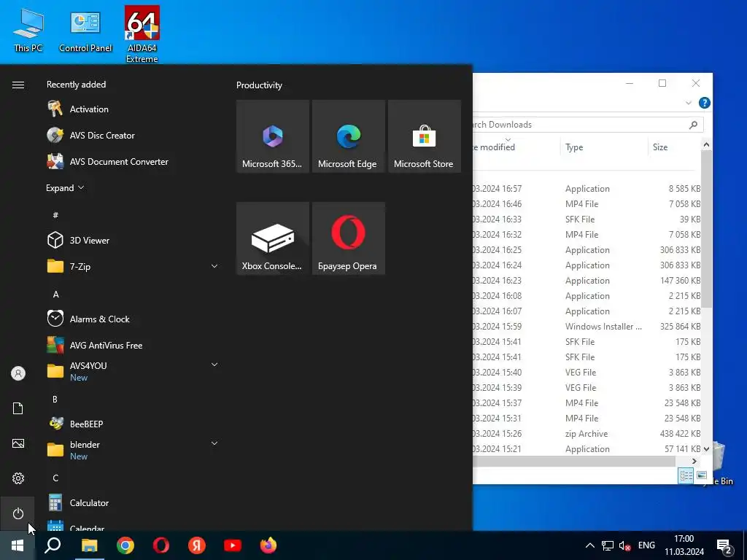747x560 pixels.
Task: Open Explorer help question mark
Action: coord(704,103)
